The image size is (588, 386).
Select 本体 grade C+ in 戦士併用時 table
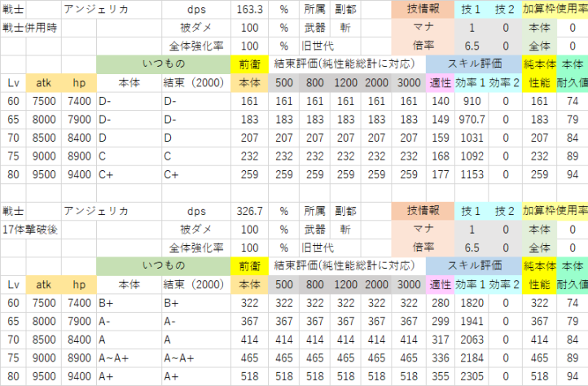point(129,175)
